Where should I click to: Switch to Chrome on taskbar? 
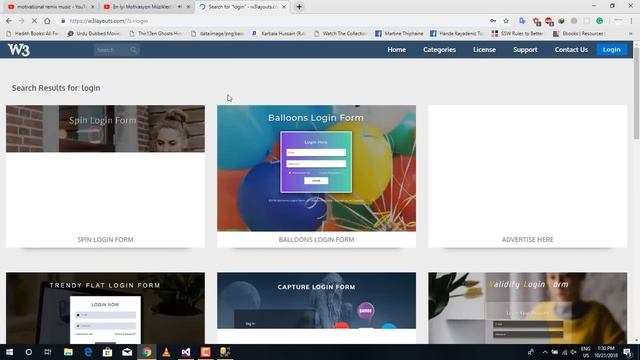coord(147,352)
